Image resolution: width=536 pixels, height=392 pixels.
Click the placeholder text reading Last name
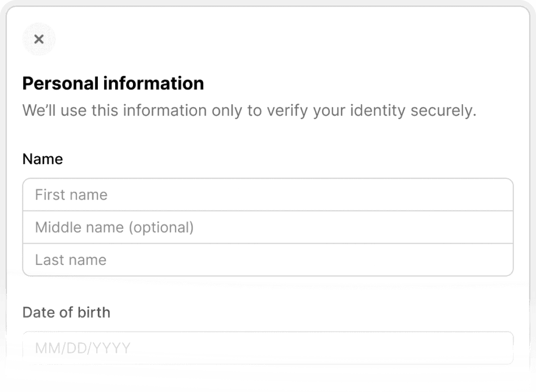70,259
